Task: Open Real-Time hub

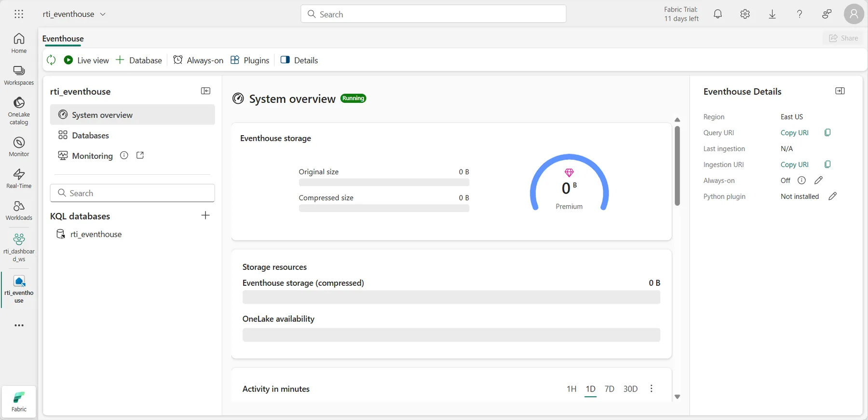Action: click(19, 179)
